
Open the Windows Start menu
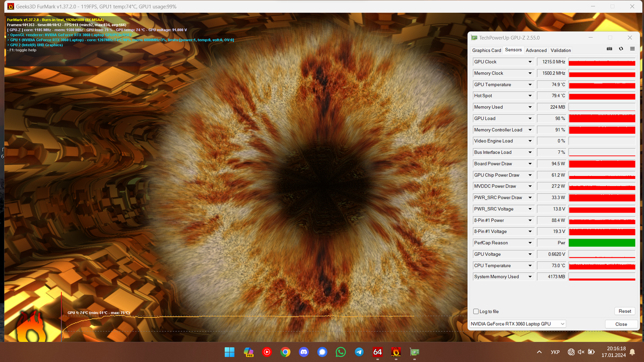pos(229,352)
